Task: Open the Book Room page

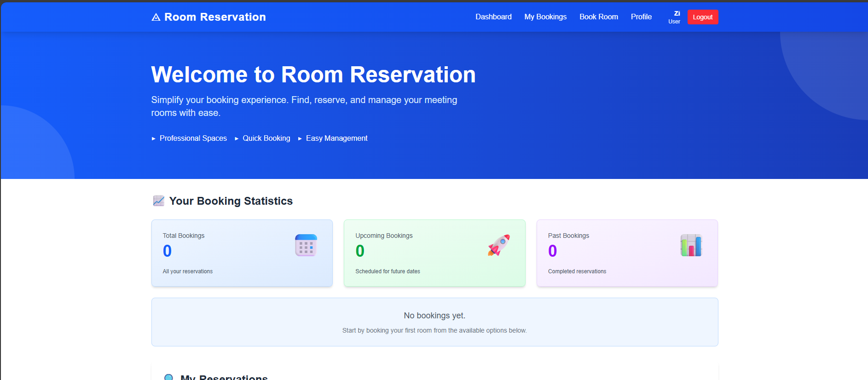Action: tap(598, 17)
